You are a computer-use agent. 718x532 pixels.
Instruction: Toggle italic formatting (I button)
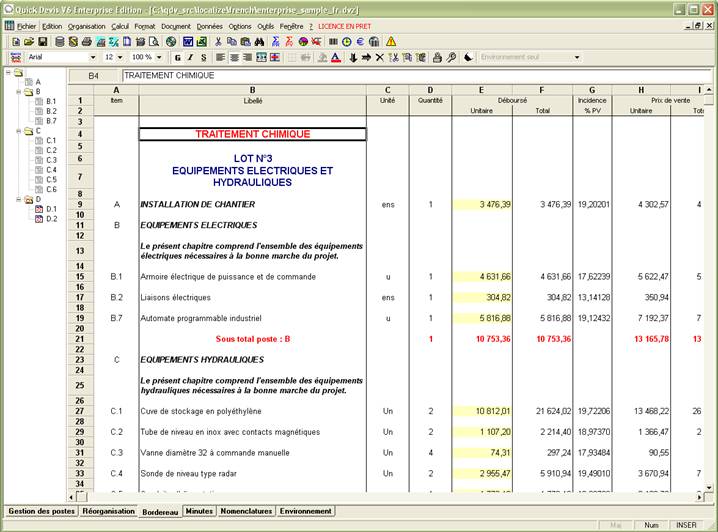(188, 58)
